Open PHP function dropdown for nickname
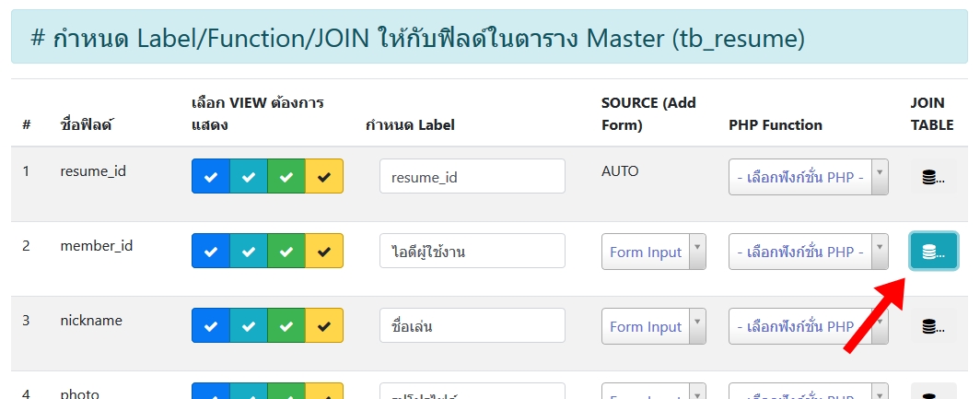980x399 pixels. click(x=808, y=326)
